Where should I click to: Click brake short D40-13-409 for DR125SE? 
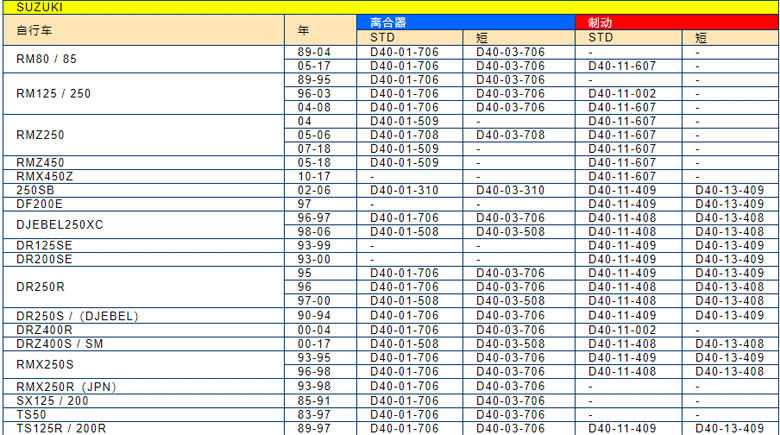[x=730, y=245]
